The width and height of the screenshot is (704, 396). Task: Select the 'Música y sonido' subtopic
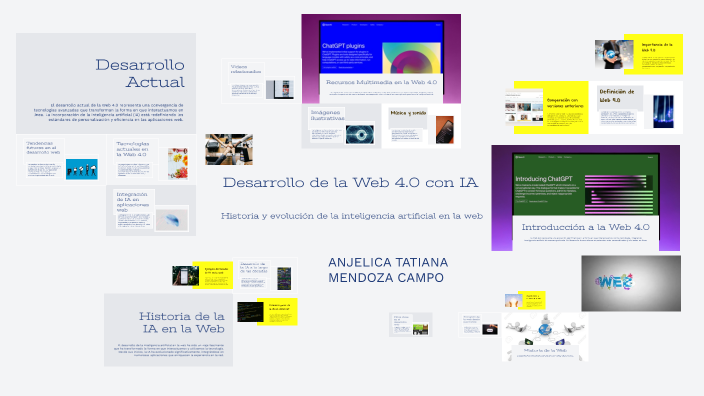pos(408,113)
